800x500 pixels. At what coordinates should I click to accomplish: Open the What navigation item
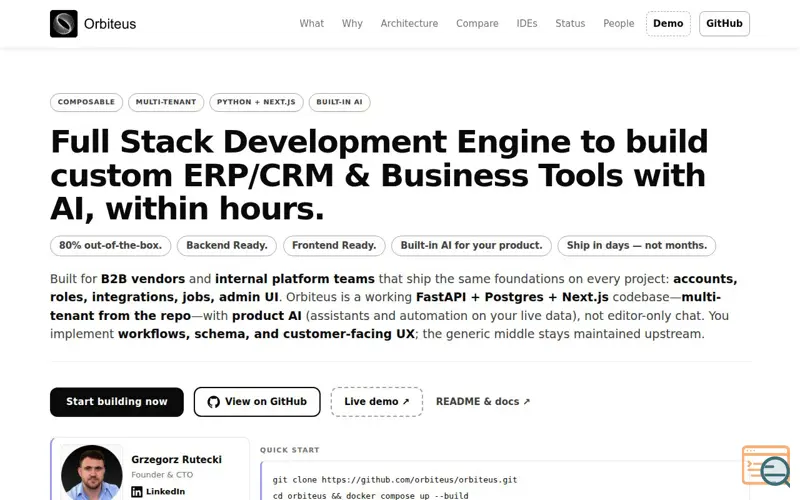tap(312, 23)
